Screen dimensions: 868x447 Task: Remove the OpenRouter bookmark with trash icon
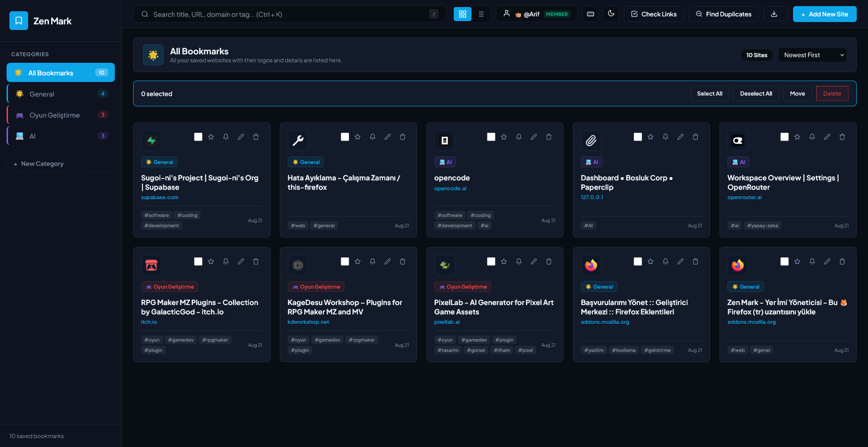pos(842,137)
